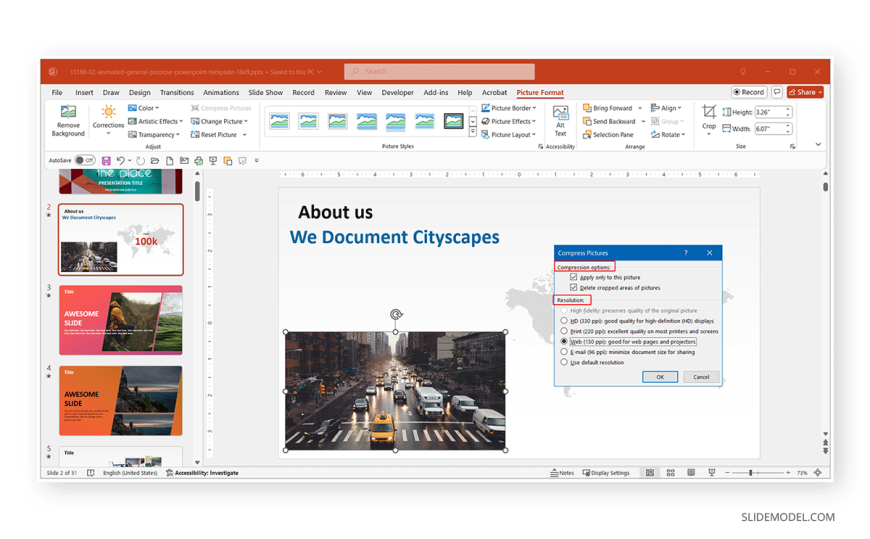Open the Color dropdown
Image resolution: width=870 pixels, height=539 pixels.
pyautogui.click(x=144, y=108)
